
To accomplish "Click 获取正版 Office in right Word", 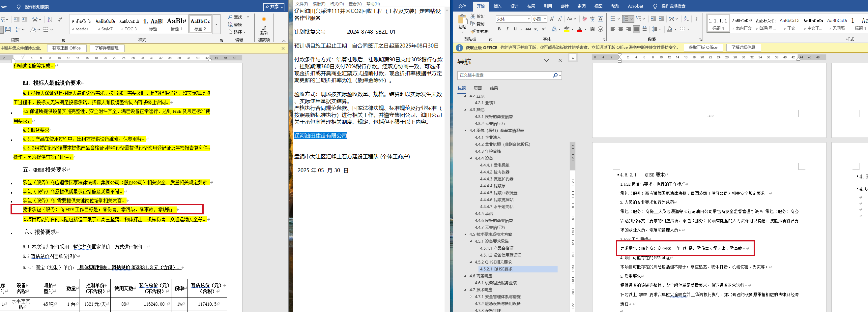I will (703, 47).
